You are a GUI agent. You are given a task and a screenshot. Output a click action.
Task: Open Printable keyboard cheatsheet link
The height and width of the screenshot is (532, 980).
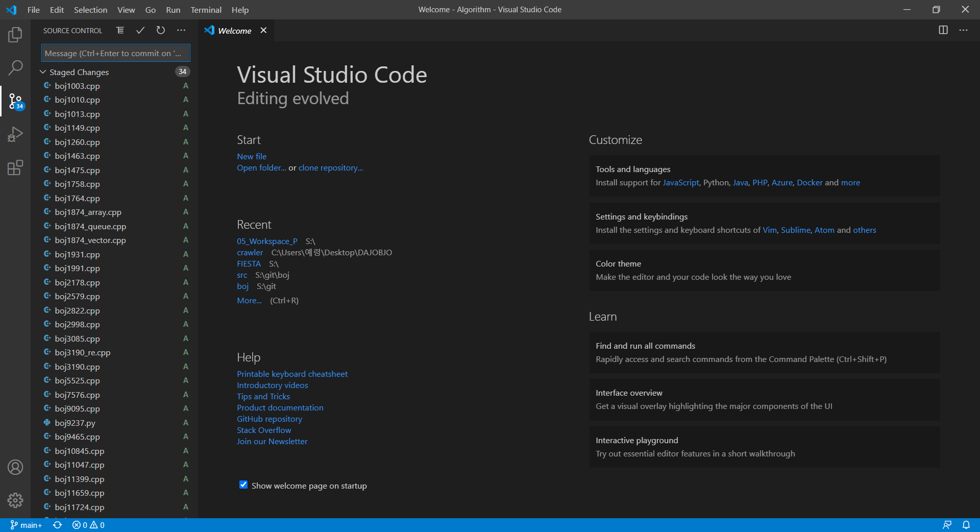[x=292, y=374]
